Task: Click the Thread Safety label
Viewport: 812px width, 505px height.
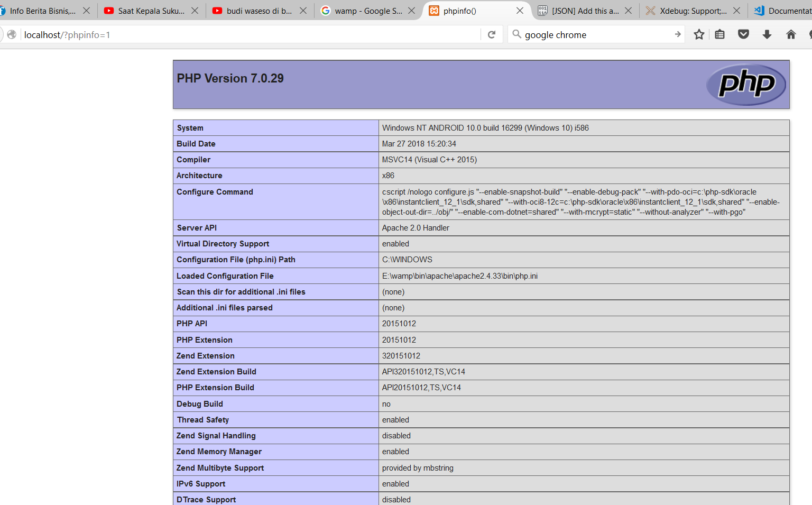Action: 203,420
